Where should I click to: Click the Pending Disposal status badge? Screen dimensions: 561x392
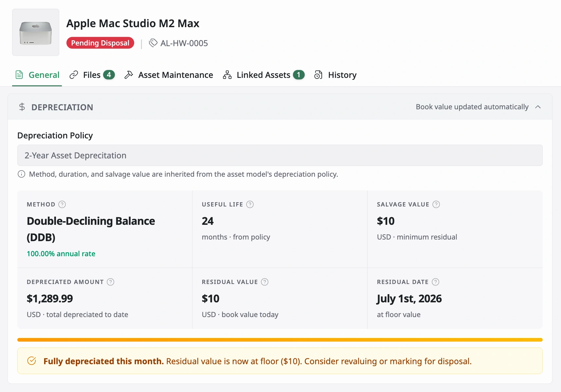(x=100, y=43)
